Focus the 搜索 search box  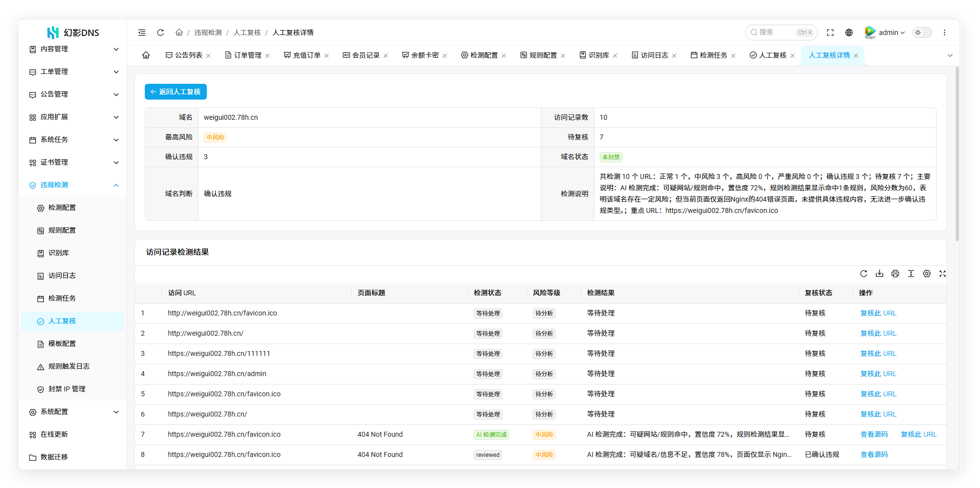coord(781,33)
